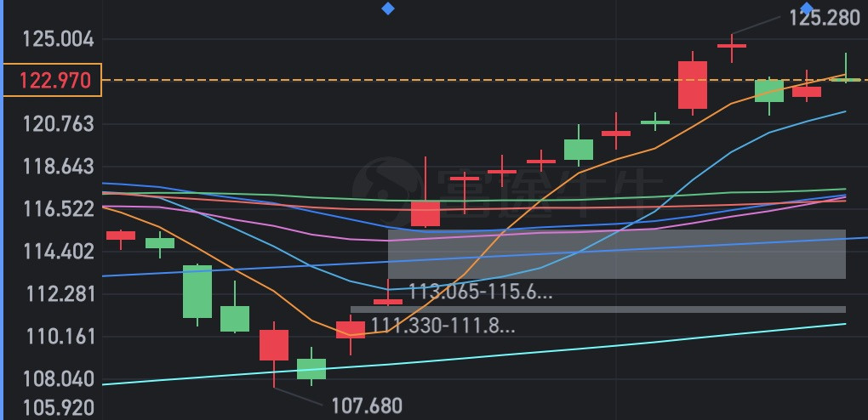Click the y-axis label 125.004
This screenshot has height=420, width=868.
58,40
